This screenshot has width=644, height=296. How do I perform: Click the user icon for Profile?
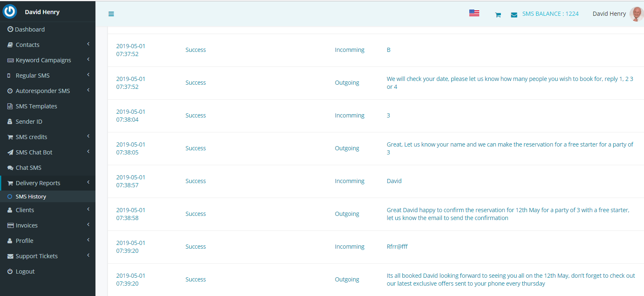(10, 241)
